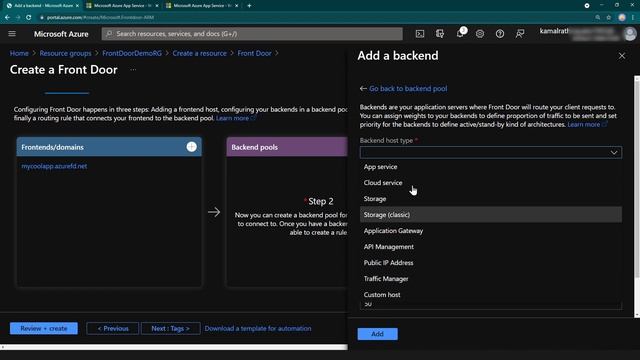Click the Previous button
The width and height of the screenshot is (640, 360).
(x=113, y=328)
